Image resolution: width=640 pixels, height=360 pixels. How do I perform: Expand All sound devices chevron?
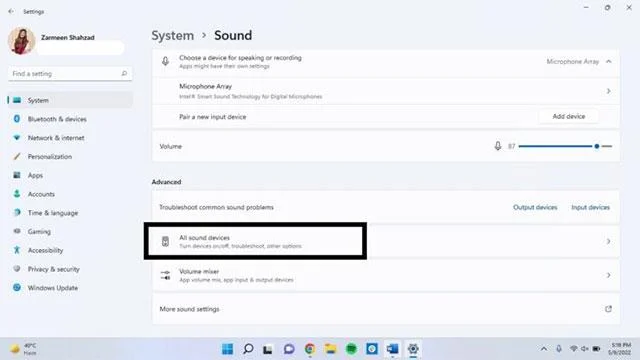click(x=609, y=241)
